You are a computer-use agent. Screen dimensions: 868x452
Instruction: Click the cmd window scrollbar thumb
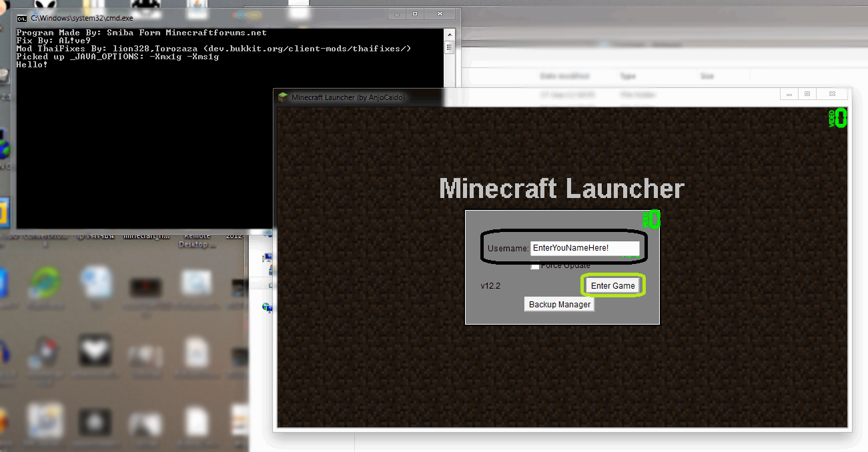pyautogui.click(x=450, y=47)
